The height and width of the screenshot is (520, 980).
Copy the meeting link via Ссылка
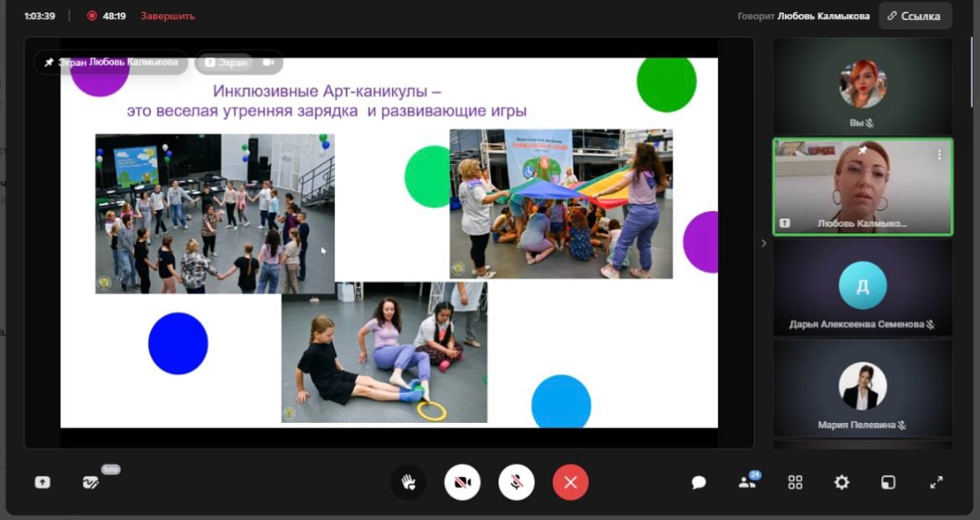click(x=915, y=16)
